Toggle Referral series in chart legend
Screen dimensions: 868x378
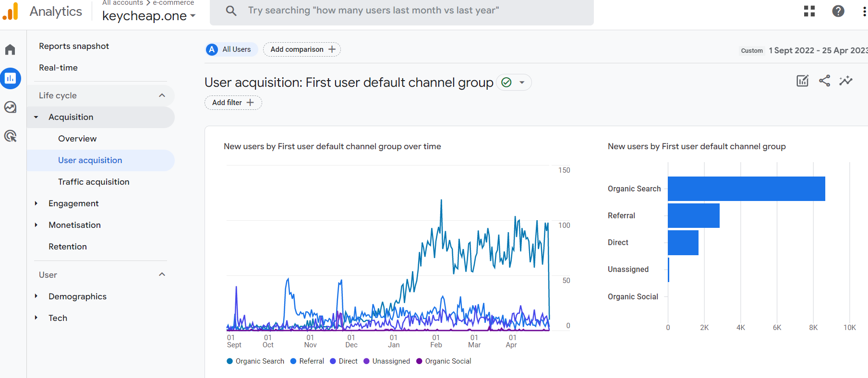pyautogui.click(x=307, y=361)
